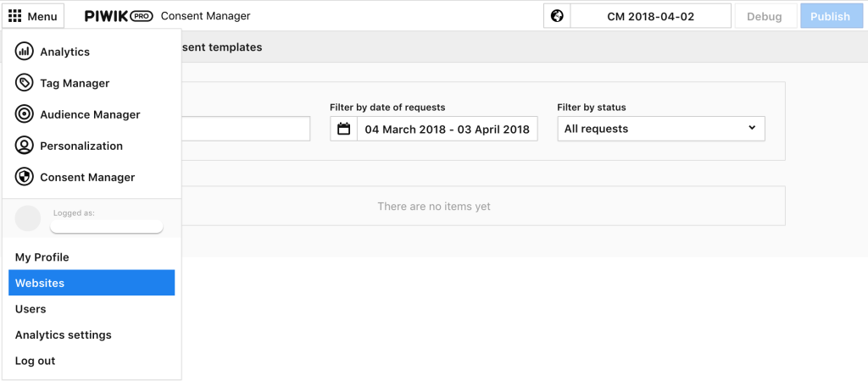Click the Personalization person icon
Screen dimensions: 868x381
click(x=25, y=146)
